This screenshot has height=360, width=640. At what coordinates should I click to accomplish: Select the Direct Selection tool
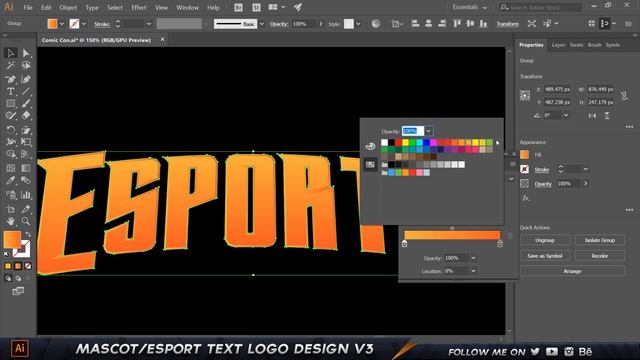click(26, 53)
